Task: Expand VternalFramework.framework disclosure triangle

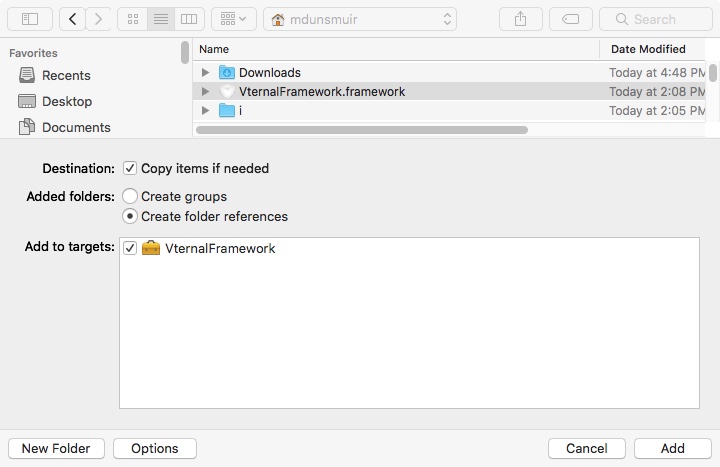Action: pos(205,91)
